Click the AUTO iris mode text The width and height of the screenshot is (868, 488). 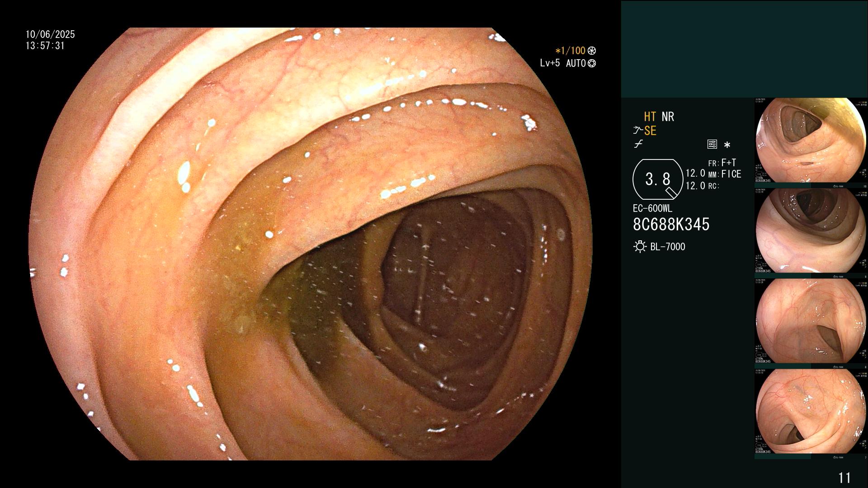point(576,63)
